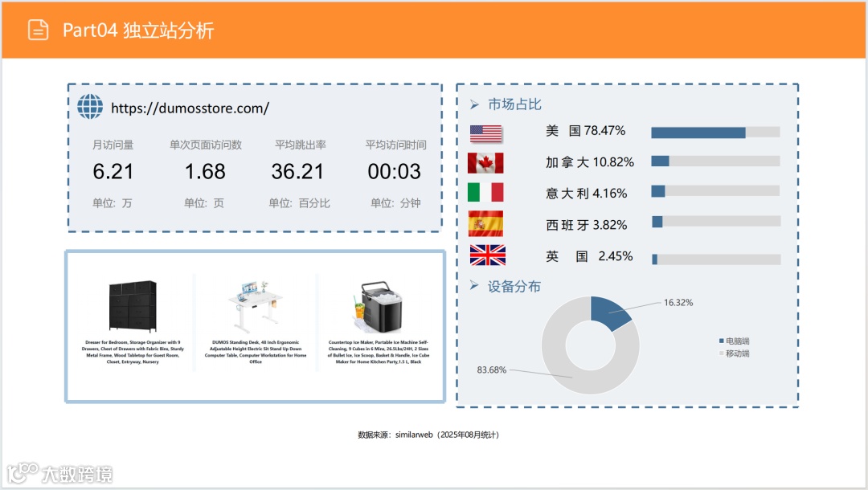Select the pages per visit value 1.68
The height and width of the screenshot is (490, 868).
click(x=205, y=171)
